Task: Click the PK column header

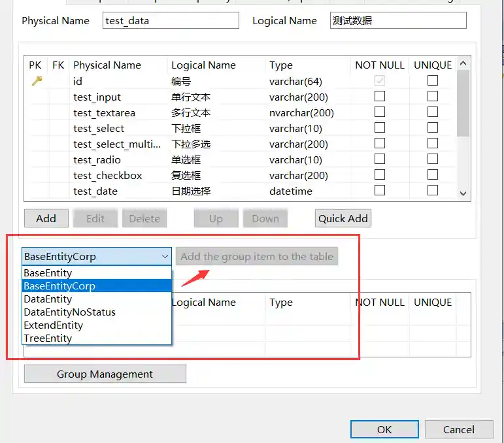Action: 35,65
